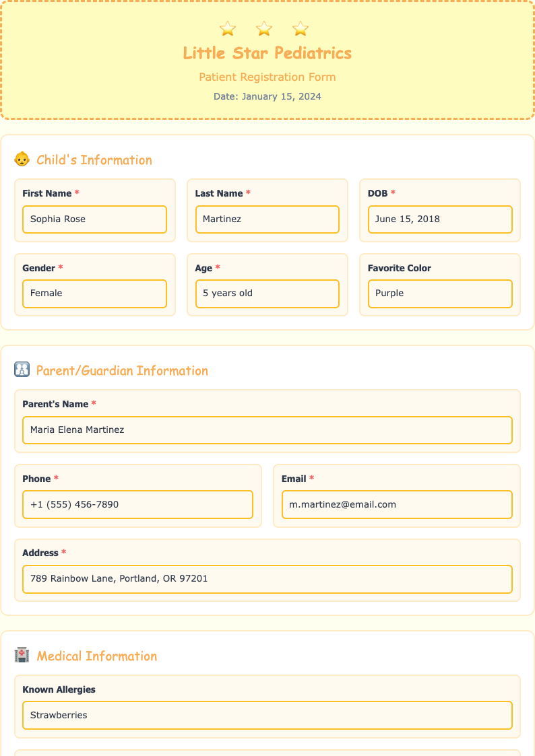Click the Address field with 789 Rainbow Lane
This screenshot has height=756, width=535.
(267, 579)
